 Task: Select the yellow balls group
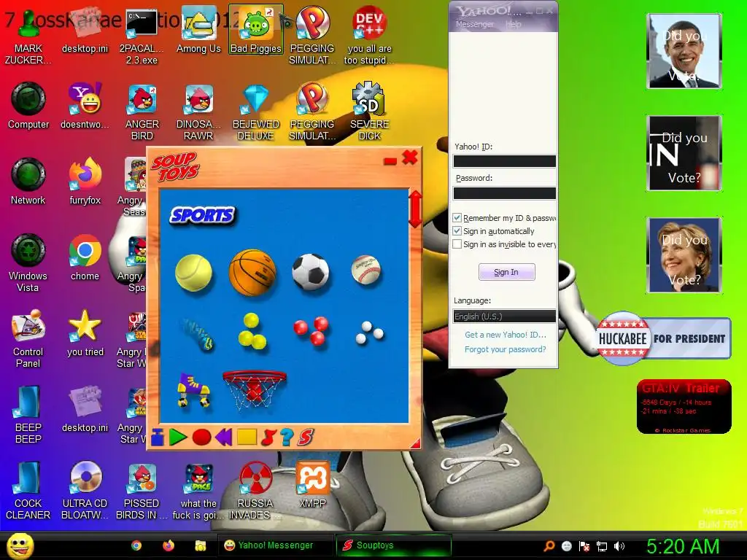coord(252,331)
